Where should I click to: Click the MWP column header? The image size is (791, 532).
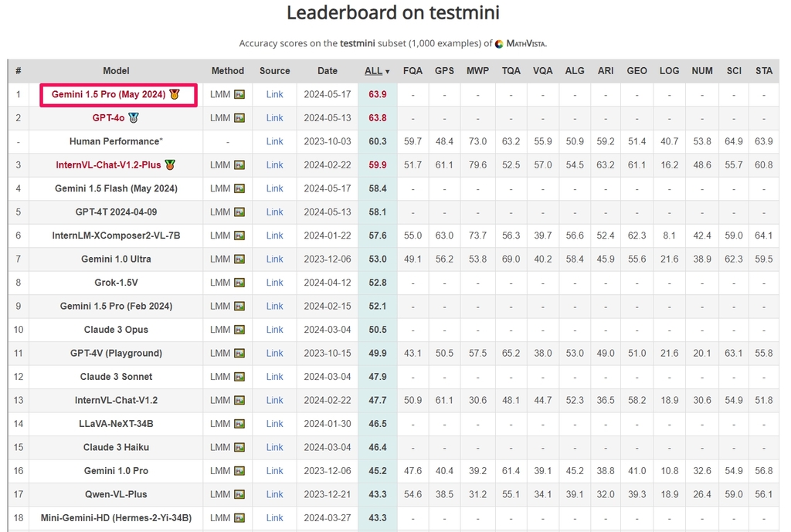pyautogui.click(x=477, y=70)
